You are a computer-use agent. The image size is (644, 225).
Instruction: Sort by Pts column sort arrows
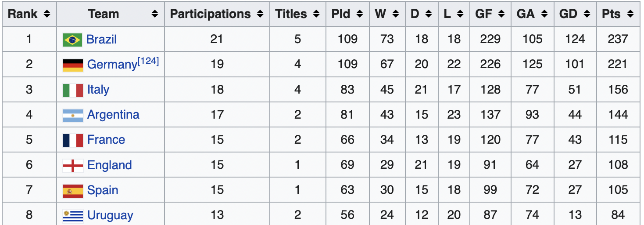pos(631,14)
